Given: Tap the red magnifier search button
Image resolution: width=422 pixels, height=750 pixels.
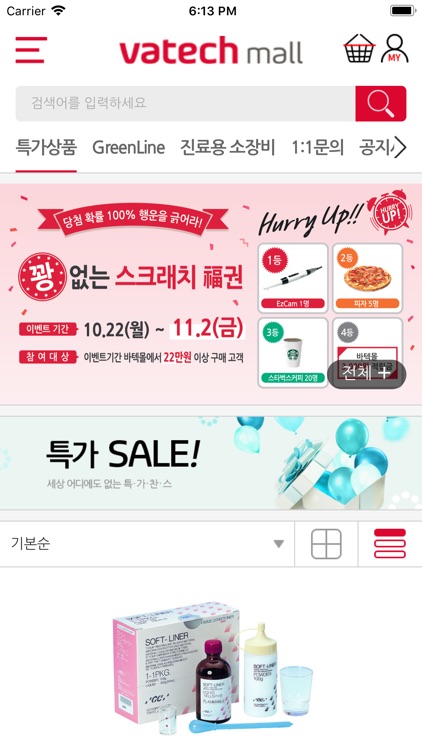Looking at the screenshot, I should pyautogui.click(x=380, y=103).
